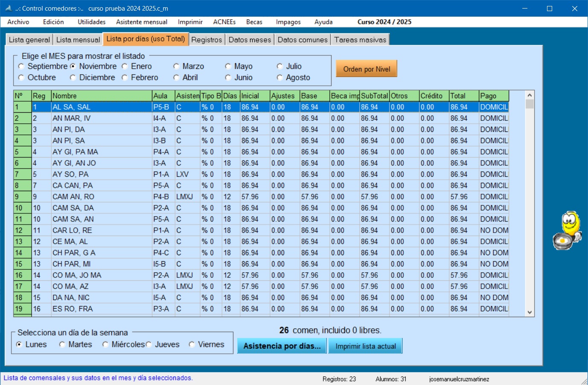The width and height of the screenshot is (588, 385).
Task: Select the Diciembre month radio button
Action: tap(73, 78)
